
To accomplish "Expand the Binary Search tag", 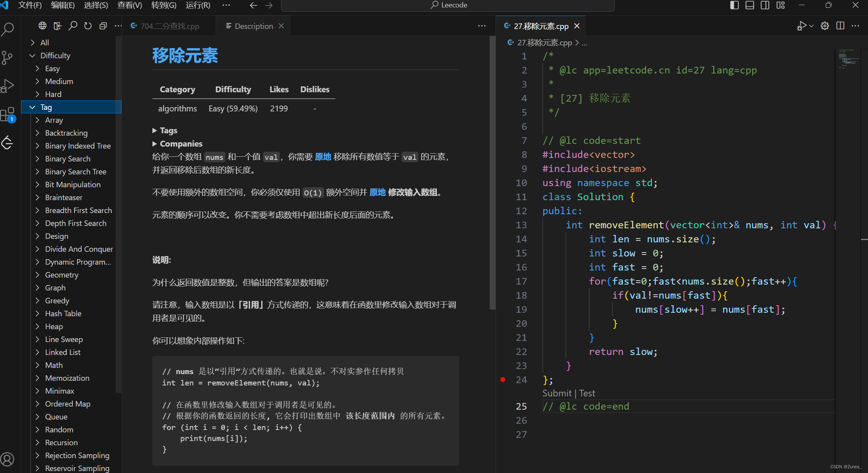I will coord(70,159).
